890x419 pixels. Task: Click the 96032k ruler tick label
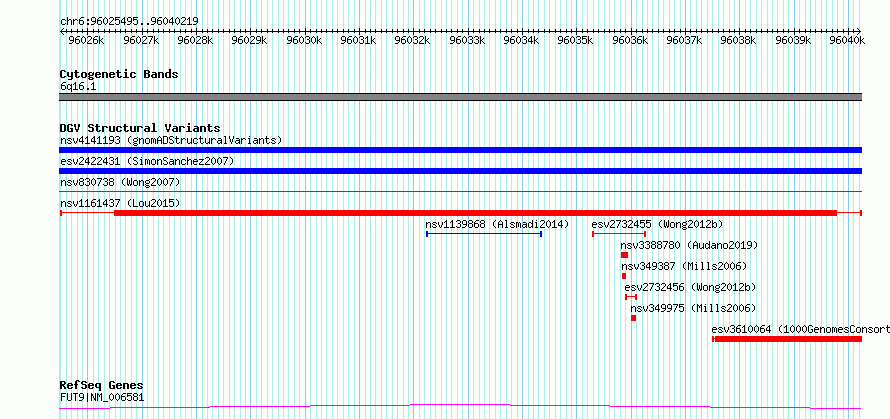click(413, 40)
